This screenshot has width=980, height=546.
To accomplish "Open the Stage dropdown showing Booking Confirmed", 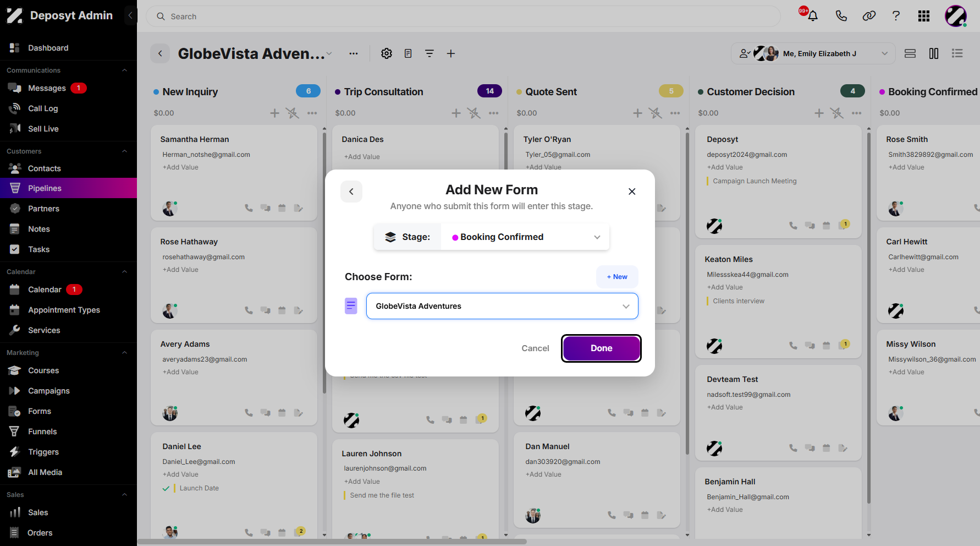I will pyautogui.click(x=525, y=237).
